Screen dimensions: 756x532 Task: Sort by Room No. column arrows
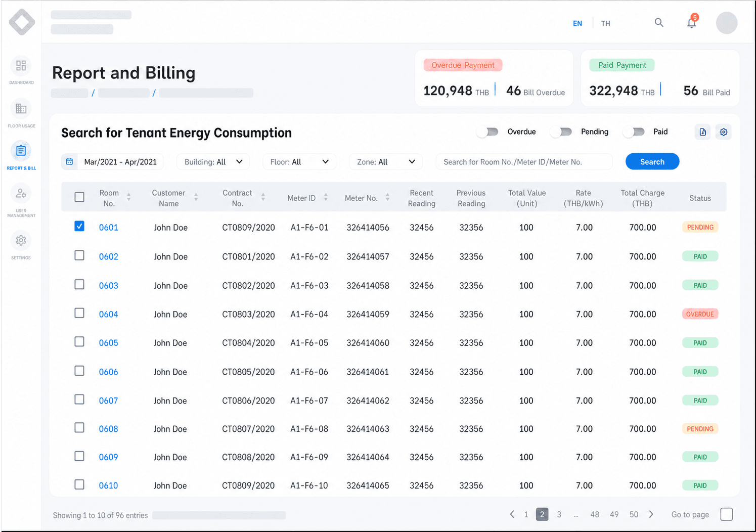[x=129, y=197]
